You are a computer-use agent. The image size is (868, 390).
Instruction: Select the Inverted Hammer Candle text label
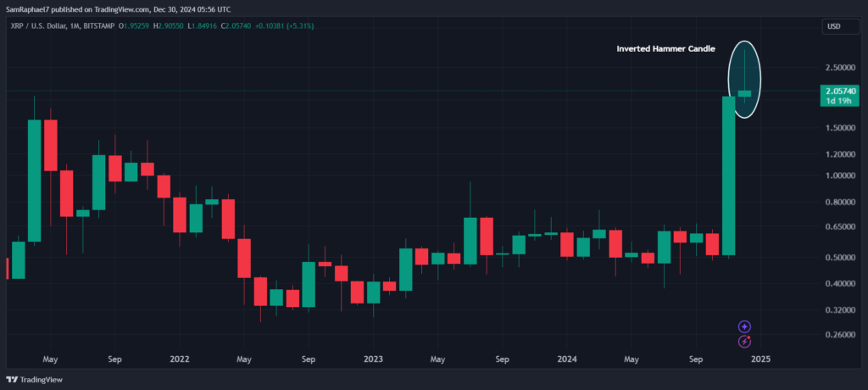tap(665, 49)
